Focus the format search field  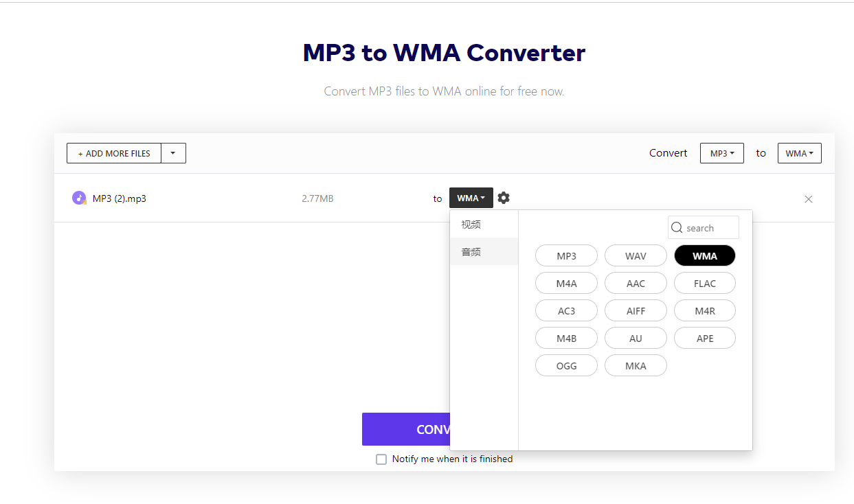coord(704,228)
